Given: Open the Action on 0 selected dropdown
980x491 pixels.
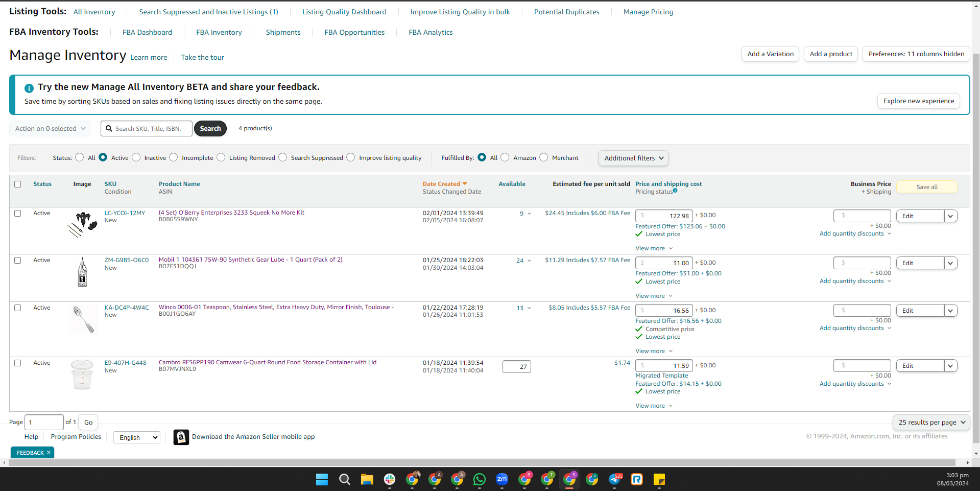Looking at the screenshot, I should 50,129.
